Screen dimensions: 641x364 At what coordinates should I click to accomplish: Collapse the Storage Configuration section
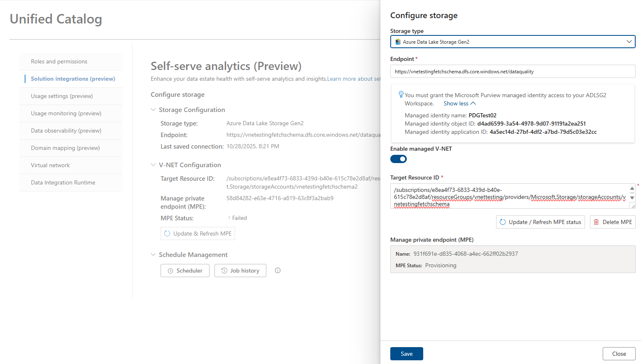click(x=153, y=110)
